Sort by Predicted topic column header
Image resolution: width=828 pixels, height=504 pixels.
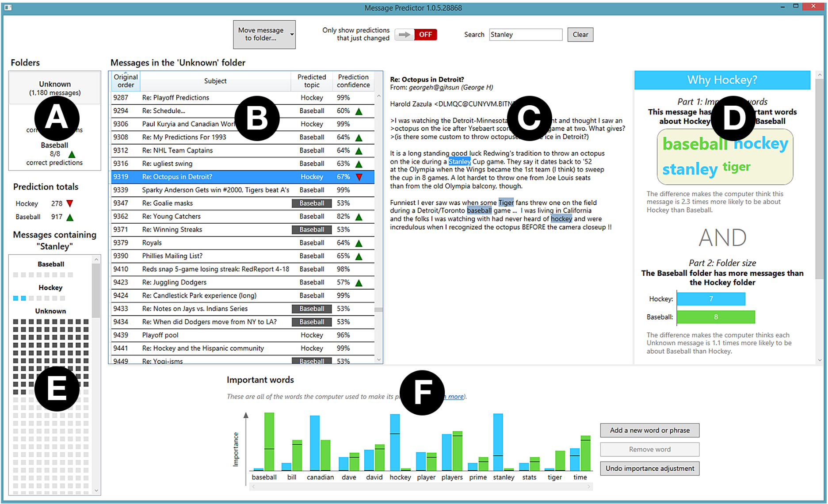tap(312, 81)
